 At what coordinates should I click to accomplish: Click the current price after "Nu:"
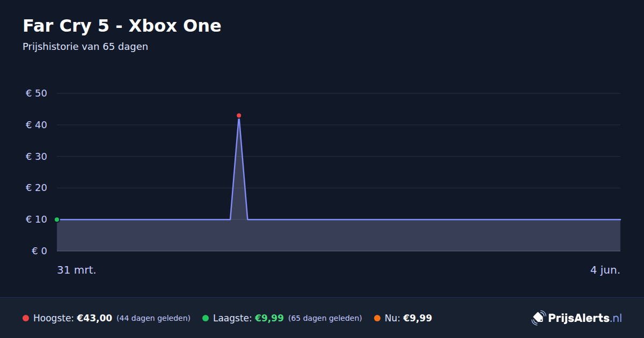(x=418, y=318)
